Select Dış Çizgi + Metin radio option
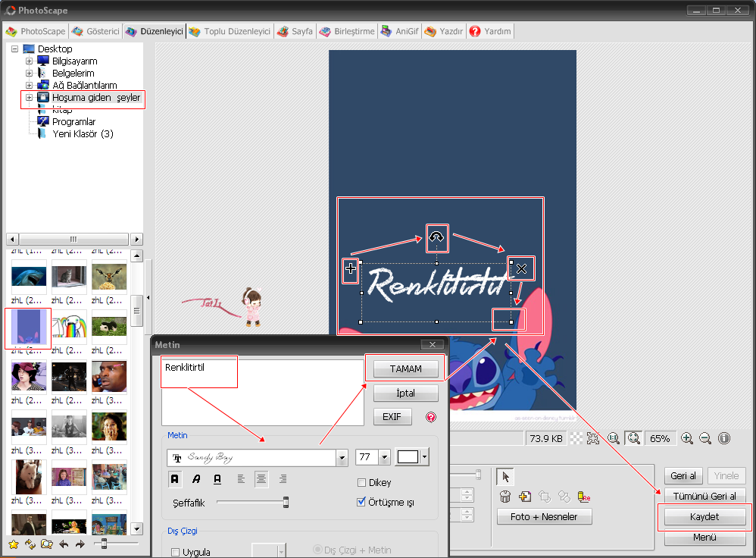The height and width of the screenshot is (558, 756). click(x=317, y=550)
